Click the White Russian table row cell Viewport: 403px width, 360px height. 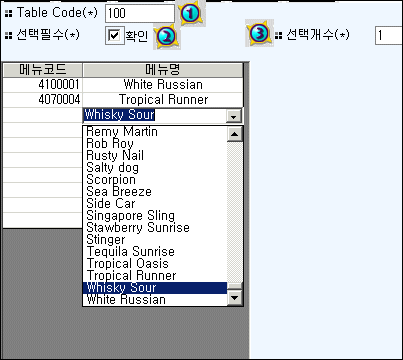coord(163,85)
